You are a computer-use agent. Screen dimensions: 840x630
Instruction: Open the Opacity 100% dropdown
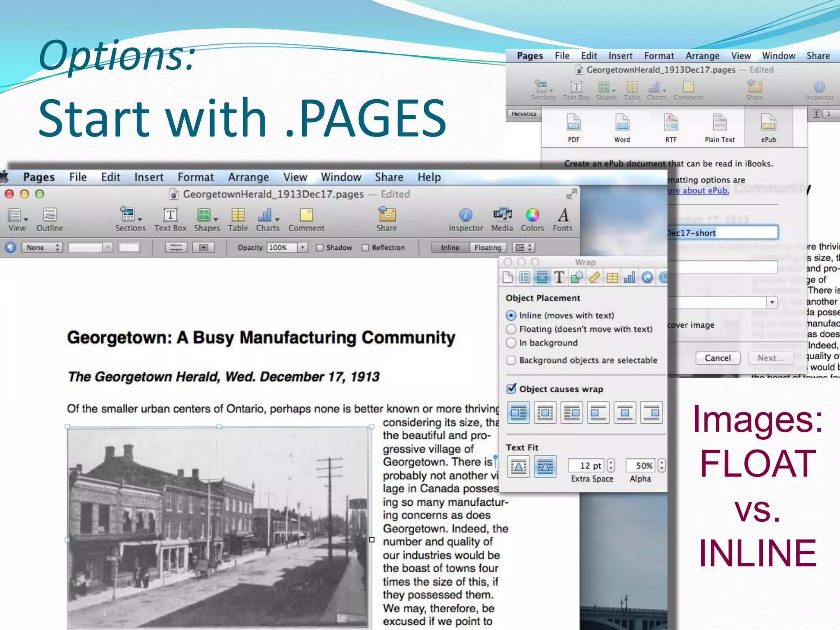coord(303,248)
